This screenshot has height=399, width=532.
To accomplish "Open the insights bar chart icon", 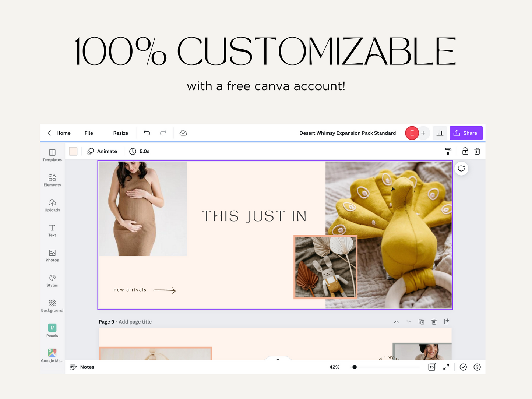I will click(440, 133).
